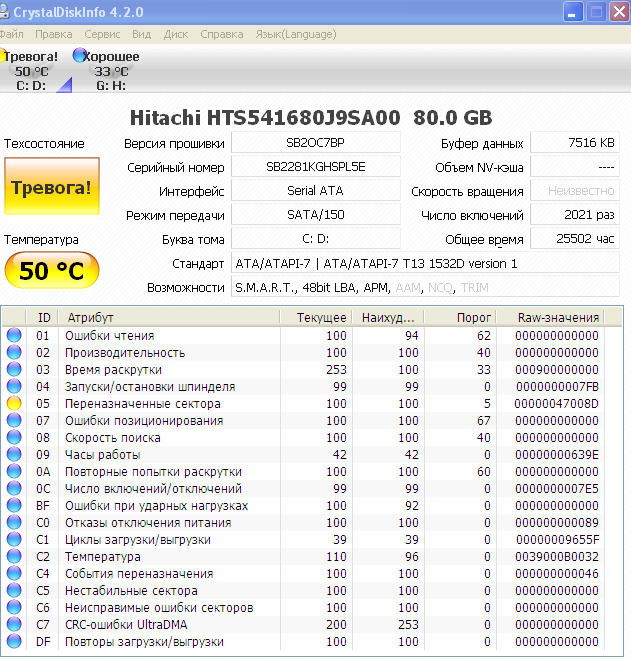Image resolution: width=631 pixels, height=660 pixels.
Task: Click status orb for C2 Температура row
Action: click(14, 556)
